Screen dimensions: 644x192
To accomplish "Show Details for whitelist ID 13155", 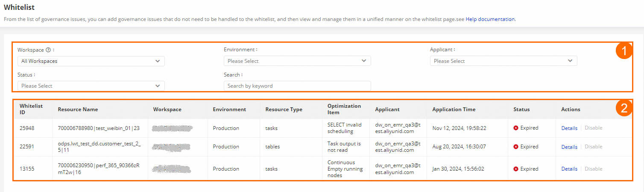I will coord(569,169).
